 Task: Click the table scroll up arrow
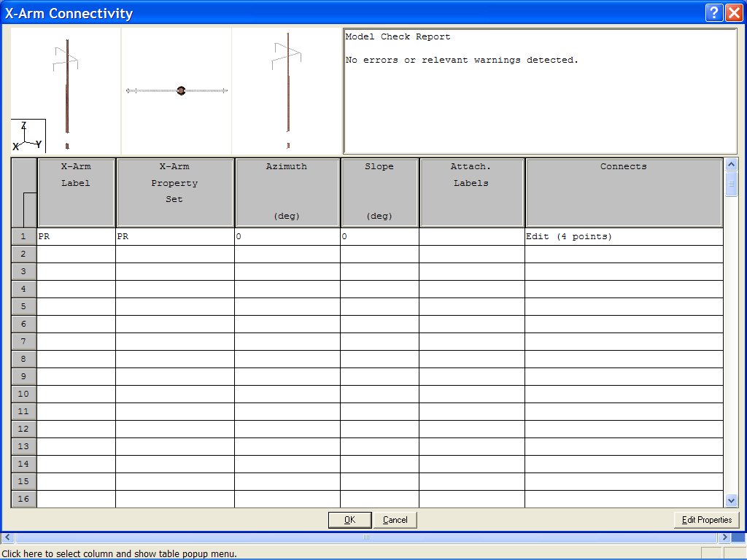click(731, 165)
